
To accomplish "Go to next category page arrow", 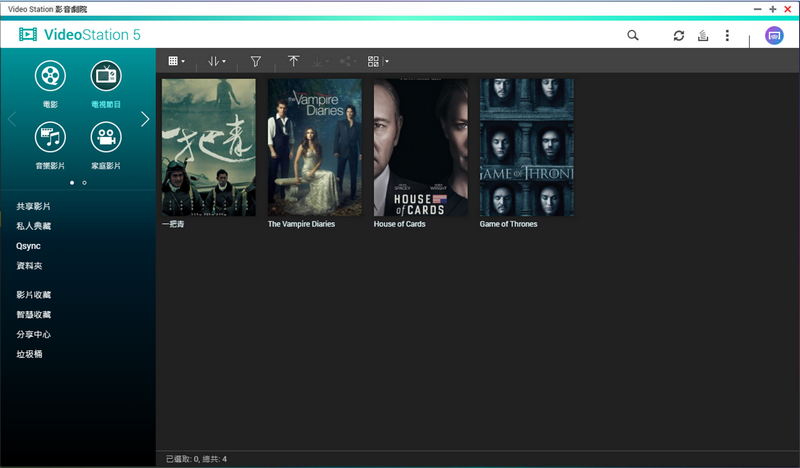I will 145,119.
